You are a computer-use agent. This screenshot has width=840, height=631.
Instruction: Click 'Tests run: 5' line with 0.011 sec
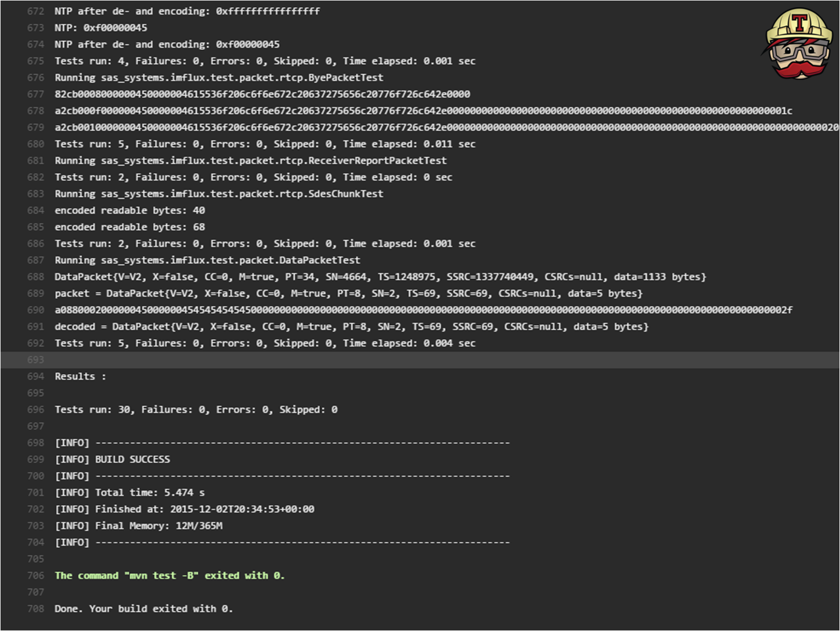[x=265, y=144]
